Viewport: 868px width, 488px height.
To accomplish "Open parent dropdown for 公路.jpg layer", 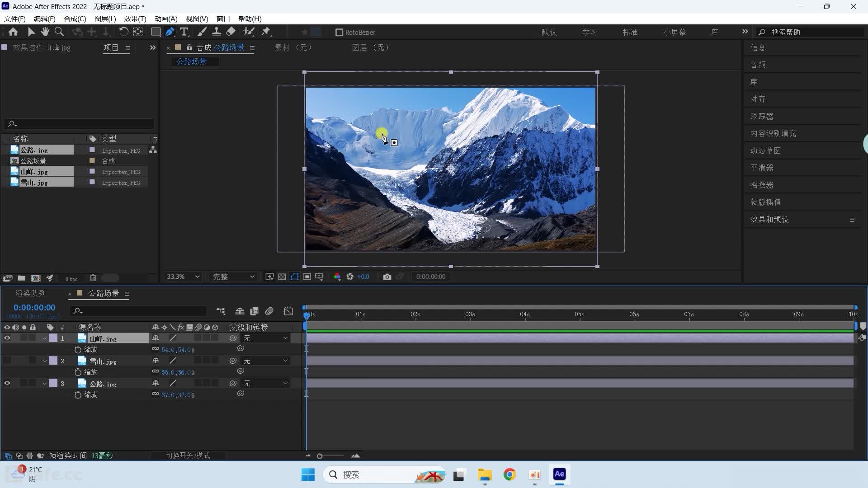I will pos(265,383).
